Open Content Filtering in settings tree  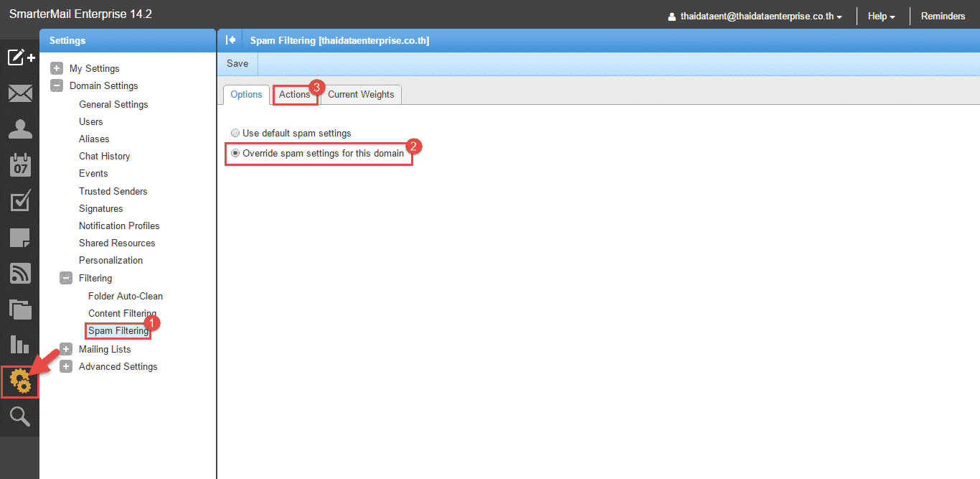[x=122, y=314]
